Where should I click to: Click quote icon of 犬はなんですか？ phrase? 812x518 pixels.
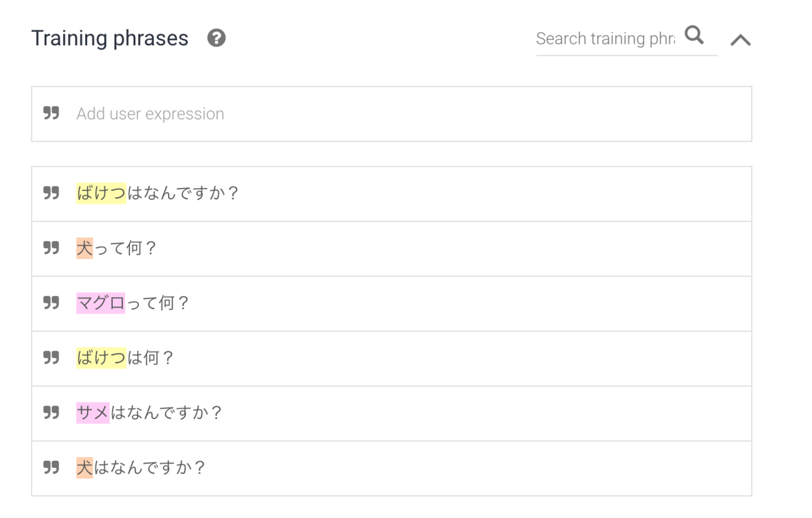[x=51, y=468]
